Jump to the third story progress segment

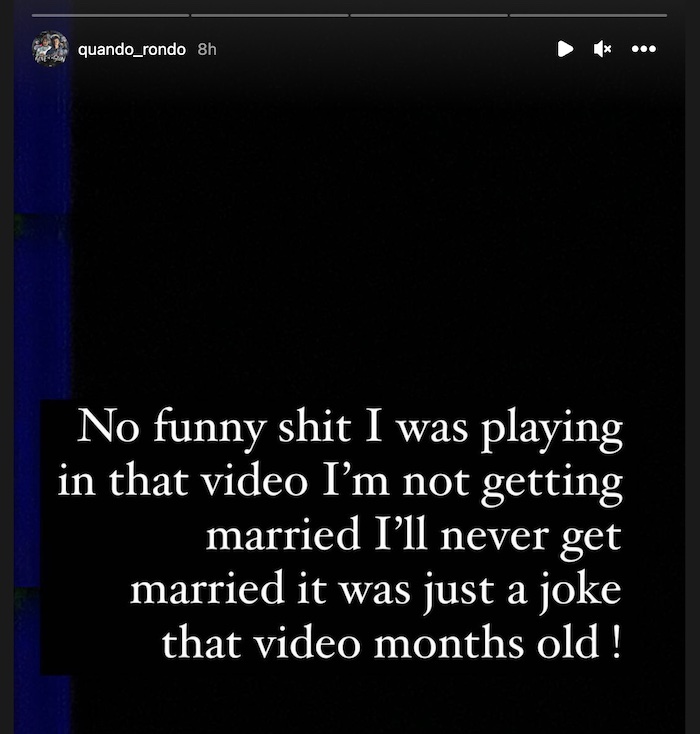(429, 15)
